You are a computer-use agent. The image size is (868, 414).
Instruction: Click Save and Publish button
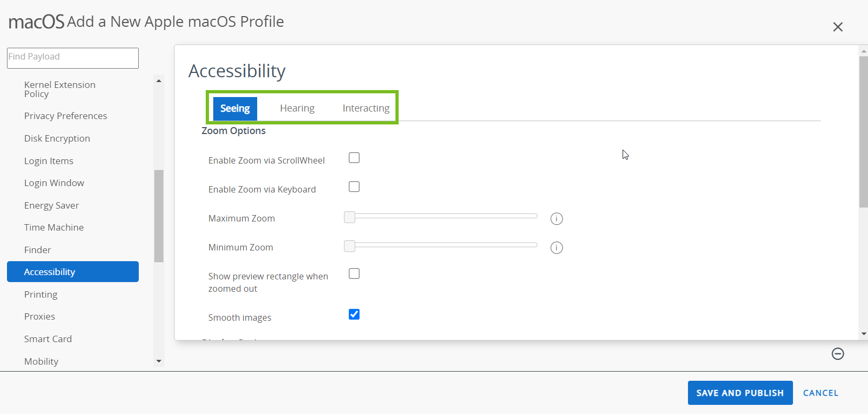point(740,393)
